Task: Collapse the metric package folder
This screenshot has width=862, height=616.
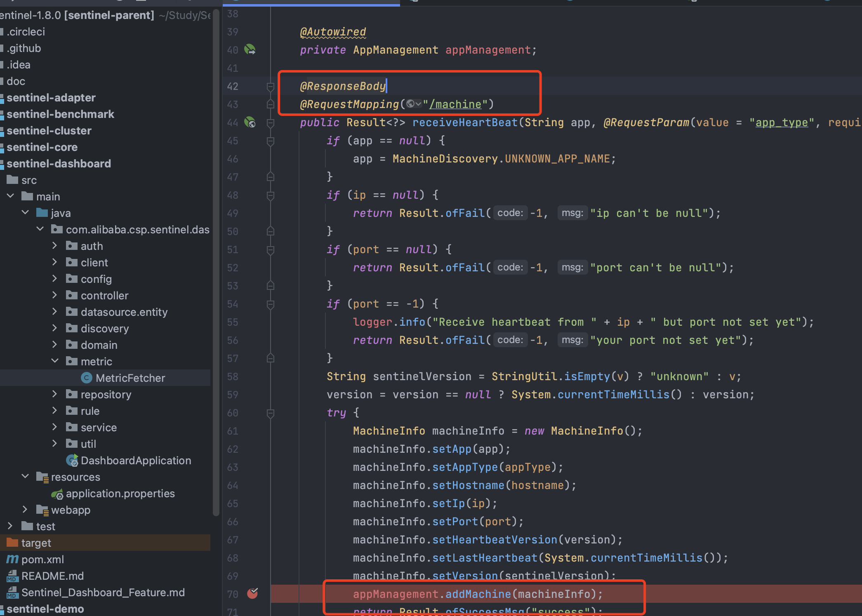Action: [54, 361]
